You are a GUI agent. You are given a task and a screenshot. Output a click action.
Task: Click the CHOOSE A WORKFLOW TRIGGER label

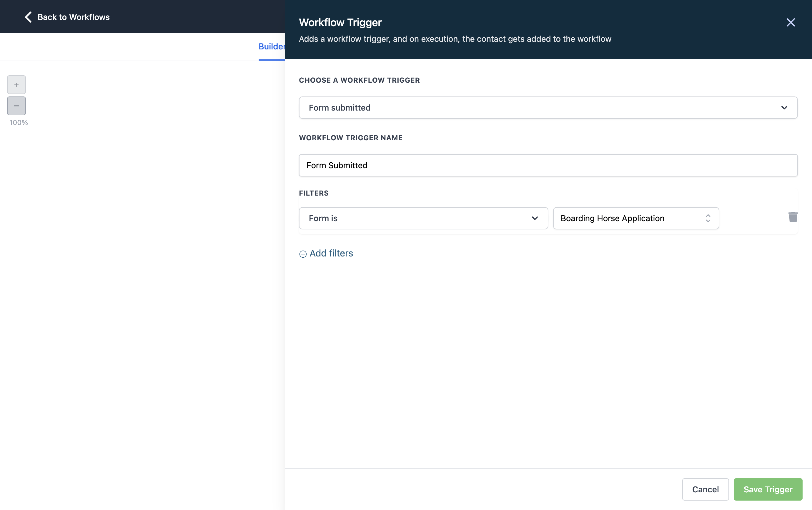pyautogui.click(x=359, y=80)
